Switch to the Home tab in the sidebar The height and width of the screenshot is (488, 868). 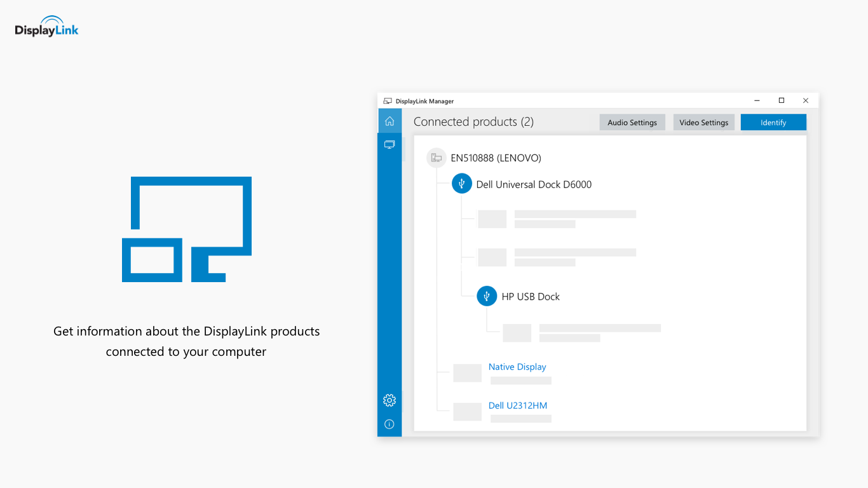point(390,120)
